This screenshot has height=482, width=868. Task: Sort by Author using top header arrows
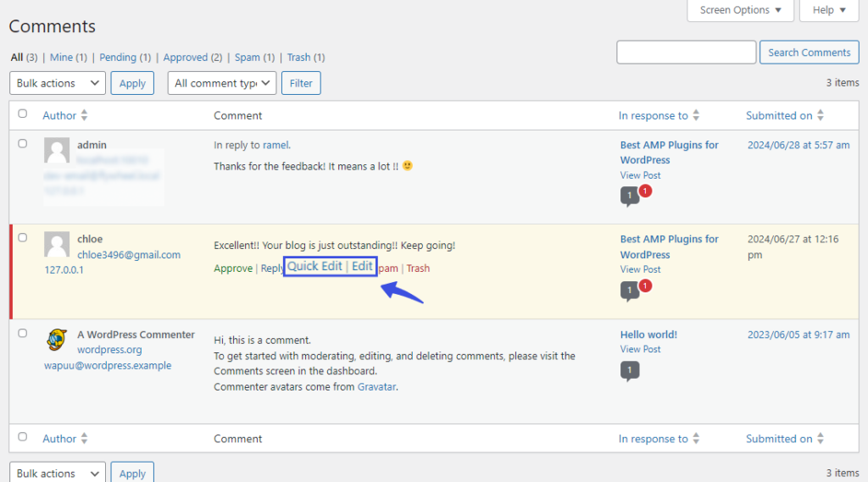84,115
